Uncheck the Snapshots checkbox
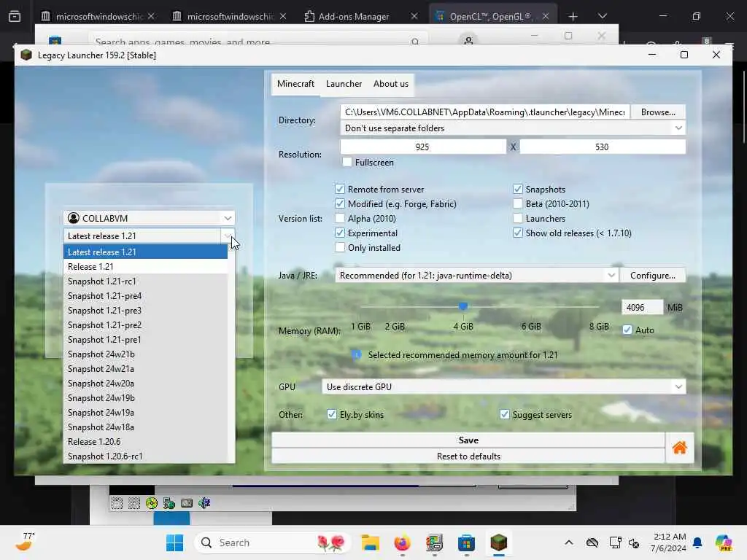Viewport: 747px width, 560px height. click(518, 189)
